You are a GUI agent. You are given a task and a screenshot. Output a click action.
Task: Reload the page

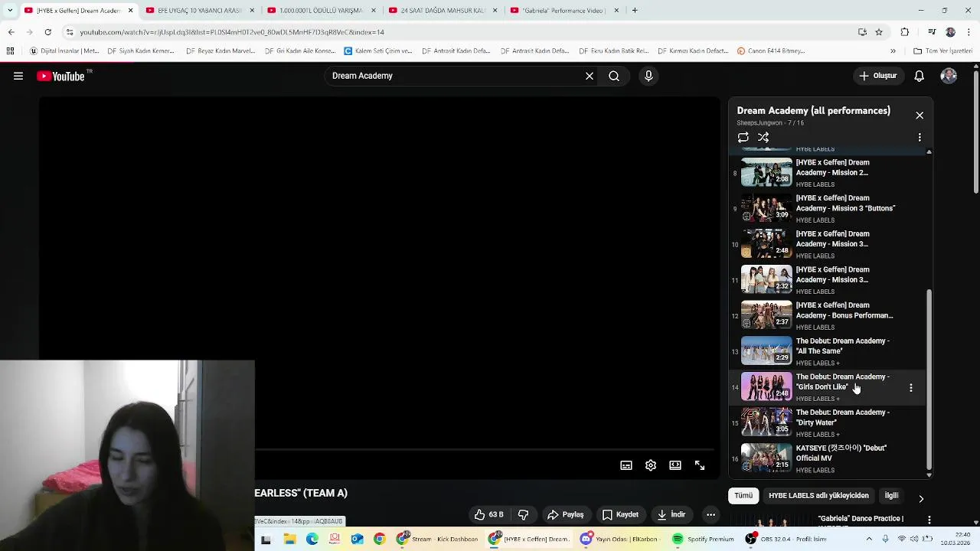47,32
